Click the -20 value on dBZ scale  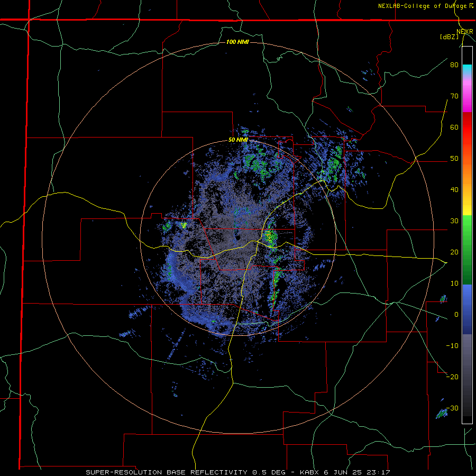point(452,377)
